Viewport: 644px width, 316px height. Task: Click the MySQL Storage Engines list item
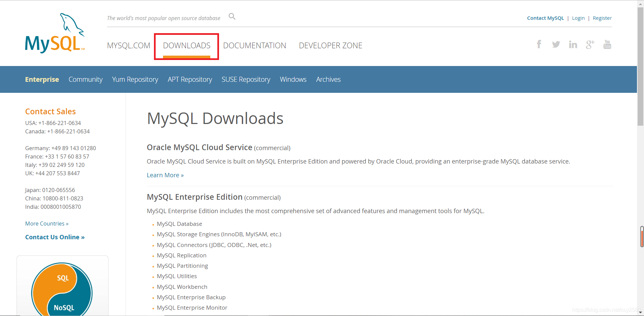coord(219,234)
